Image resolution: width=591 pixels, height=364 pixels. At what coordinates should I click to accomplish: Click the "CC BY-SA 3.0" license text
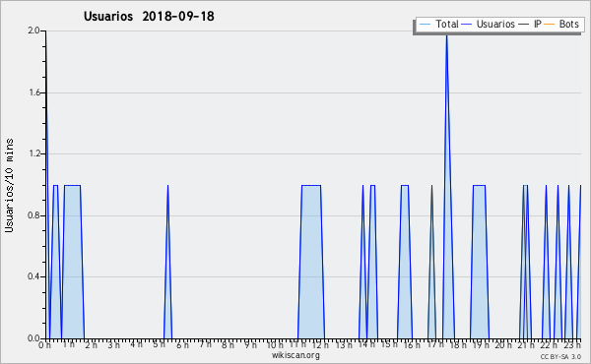[560, 356]
